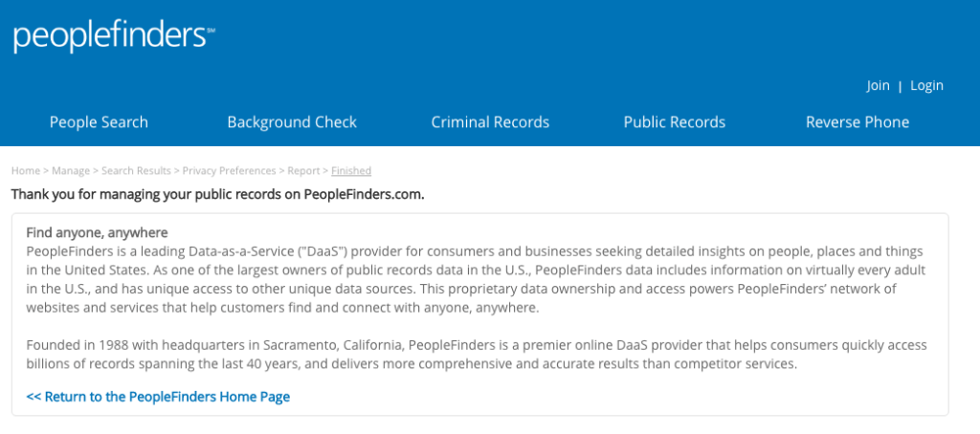Click the PeopleFinders logo
Screen dimensions: 980x434
tap(113, 35)
